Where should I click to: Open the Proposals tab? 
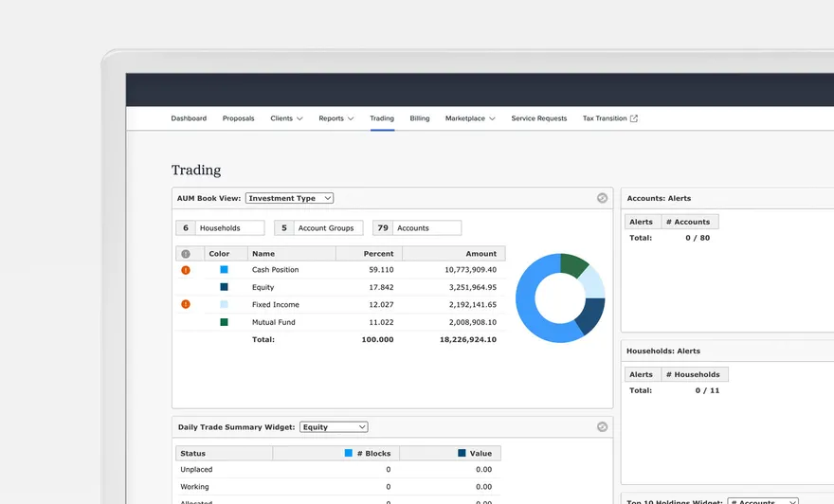pos(238,118)
